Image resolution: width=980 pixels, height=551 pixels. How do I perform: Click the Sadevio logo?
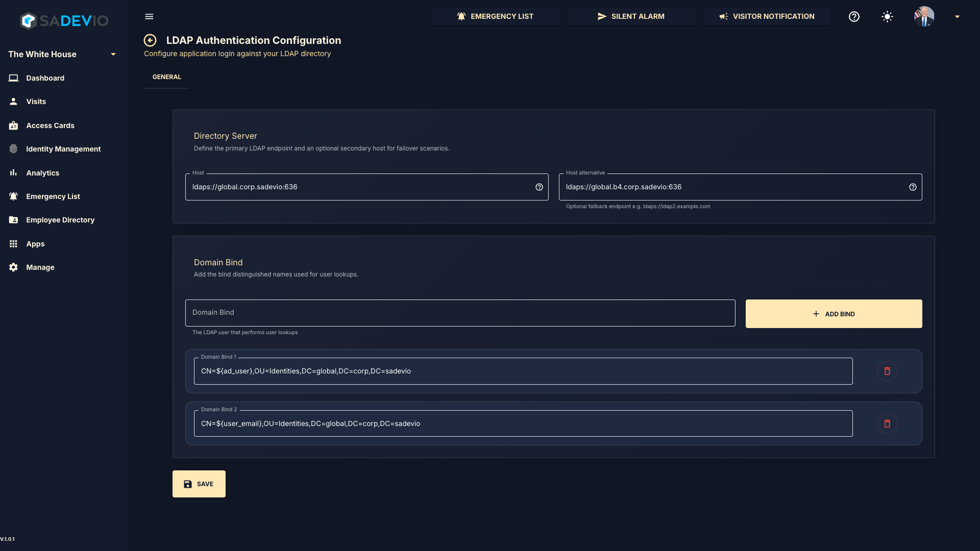[64, 20]
